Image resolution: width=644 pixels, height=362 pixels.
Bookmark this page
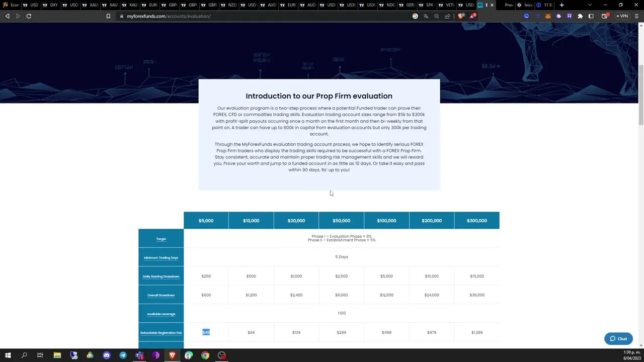point(108,16)
